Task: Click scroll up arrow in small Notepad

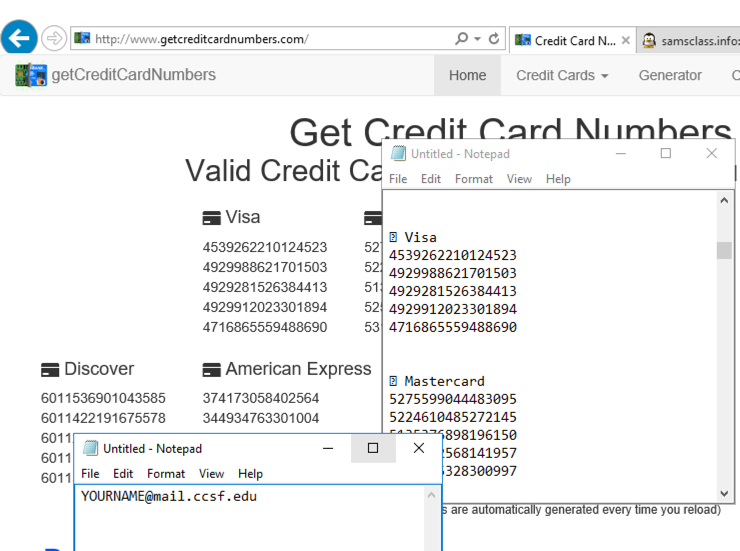Action: click(x=431, y=495)
